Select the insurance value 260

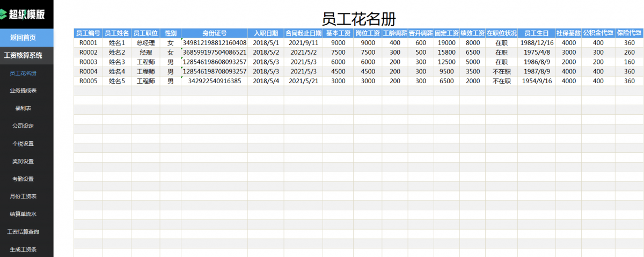(629, 53)
